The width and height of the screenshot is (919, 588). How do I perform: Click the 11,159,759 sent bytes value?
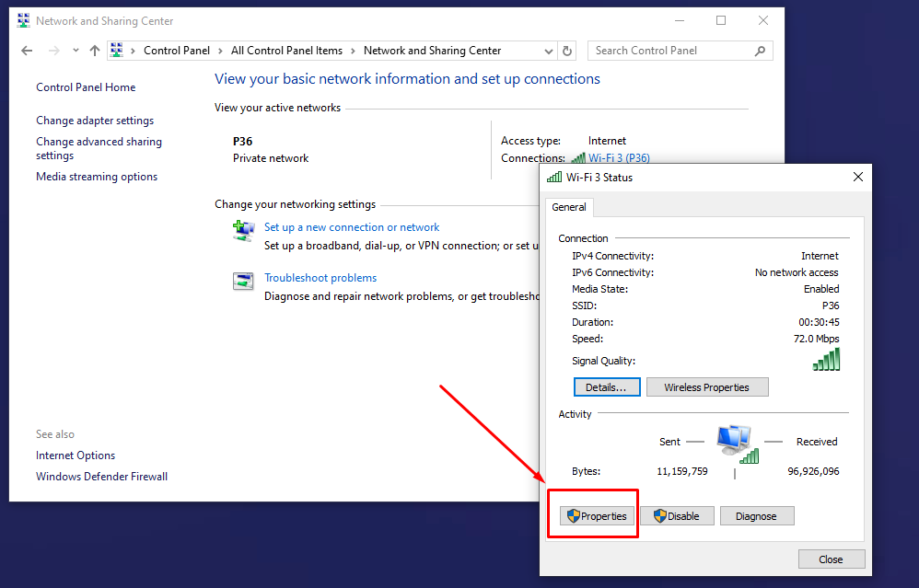(x=682, y=471)
